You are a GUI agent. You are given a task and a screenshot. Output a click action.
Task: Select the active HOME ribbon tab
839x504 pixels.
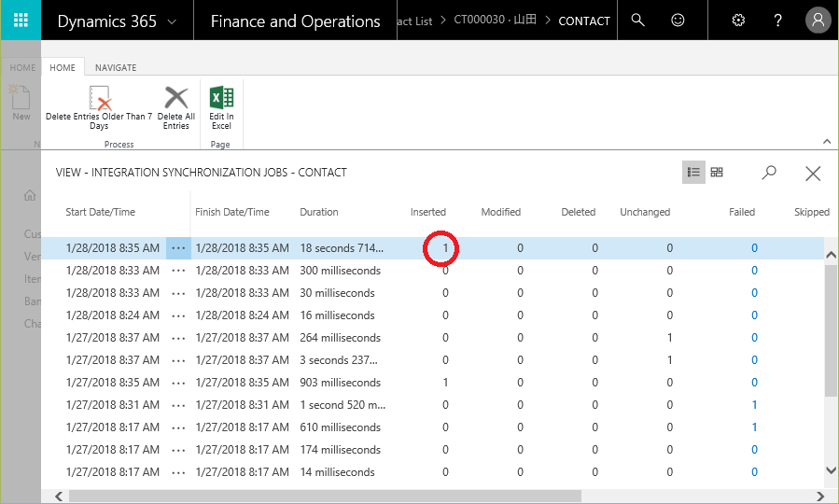click(63, 67)
